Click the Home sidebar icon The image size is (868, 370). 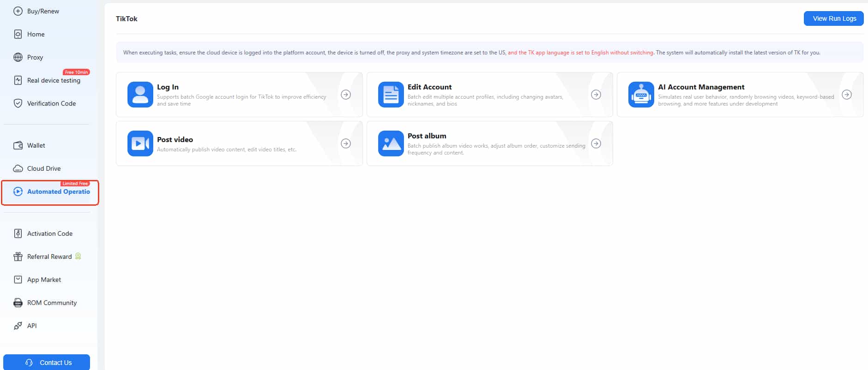(18, 34)
